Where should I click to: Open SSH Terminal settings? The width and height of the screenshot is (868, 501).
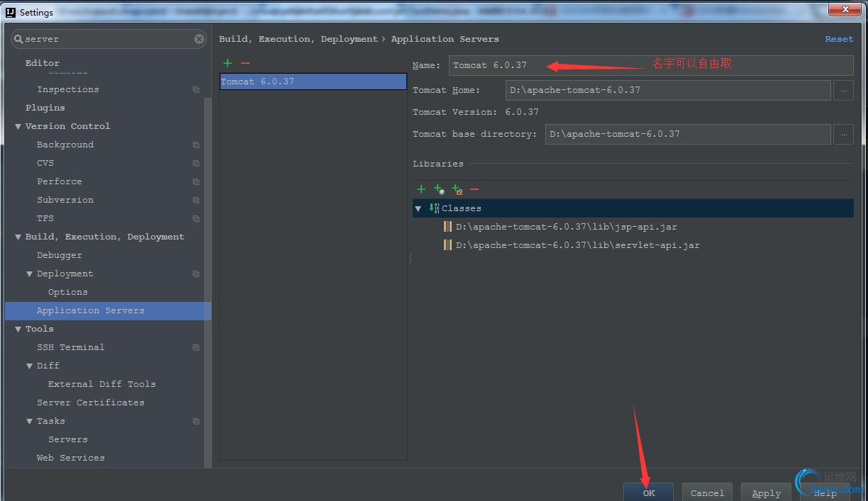pos(71,347)
